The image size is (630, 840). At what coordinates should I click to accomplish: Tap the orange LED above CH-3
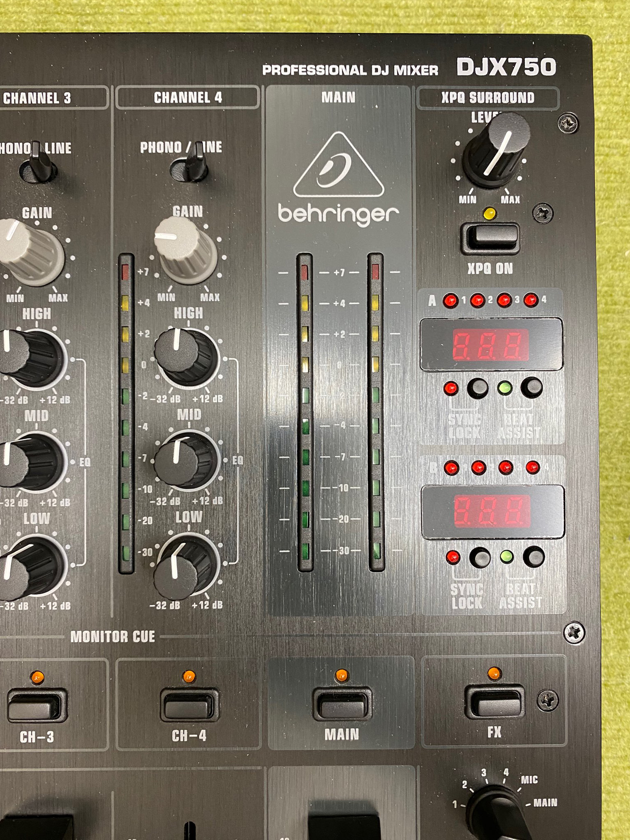37,676
